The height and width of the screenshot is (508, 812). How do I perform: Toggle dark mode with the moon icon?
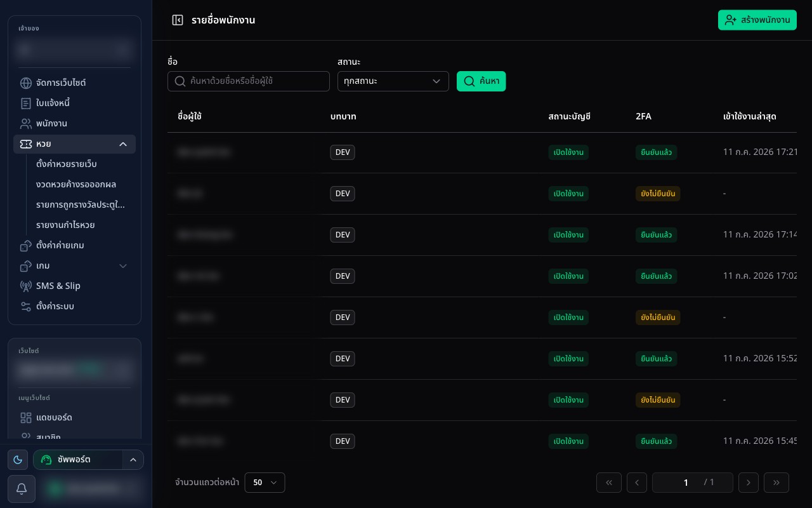click(18, 460)
